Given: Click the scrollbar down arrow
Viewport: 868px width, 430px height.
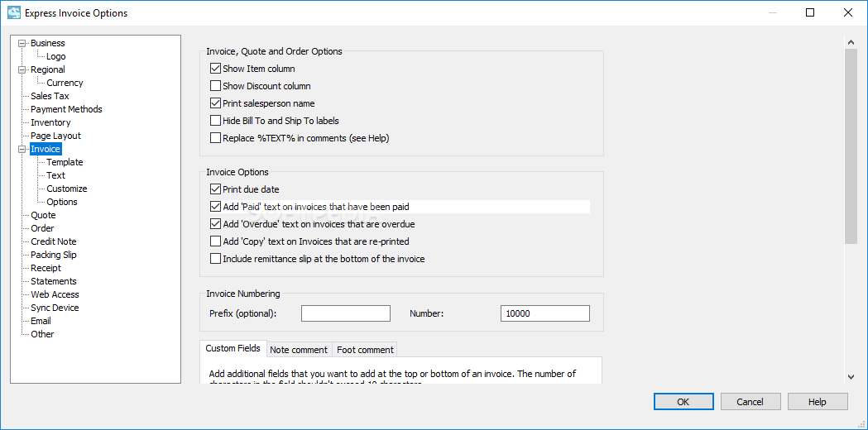Looking at the screenshot, I should click(x=851, y=376).
